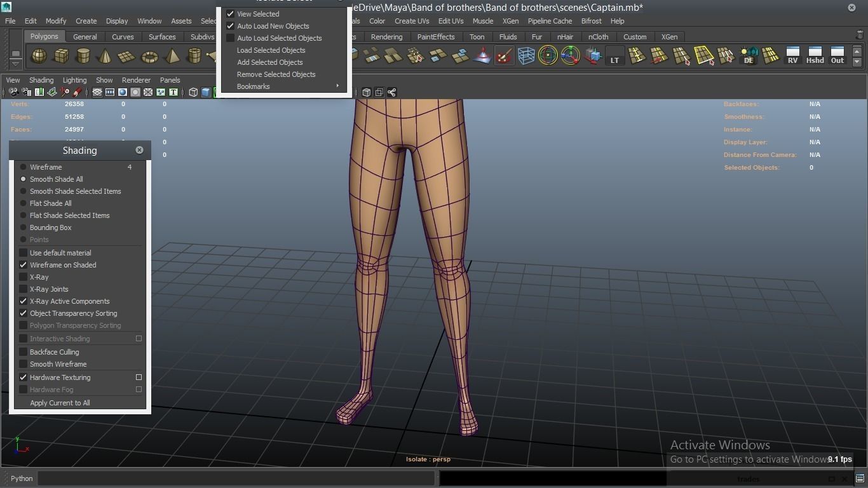Click the Smooth Shade All sphere icon
The height and width of the screenshot is (488, 868).
123,92
